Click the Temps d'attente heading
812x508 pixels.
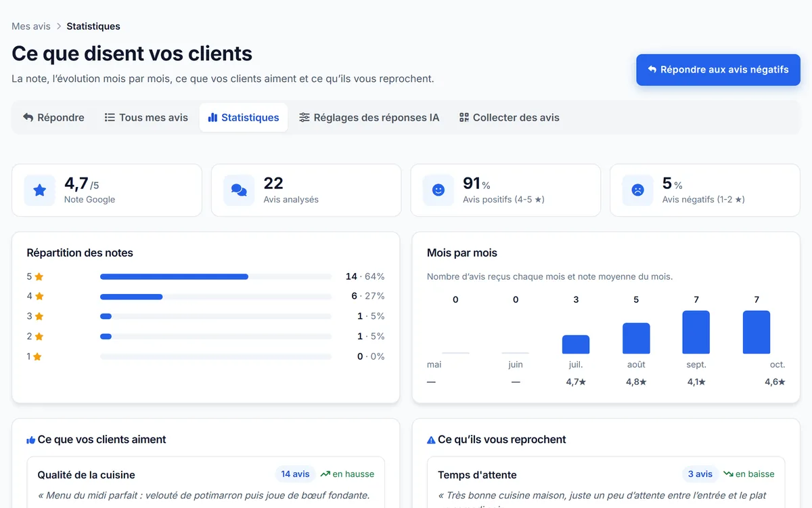point(477,475)
